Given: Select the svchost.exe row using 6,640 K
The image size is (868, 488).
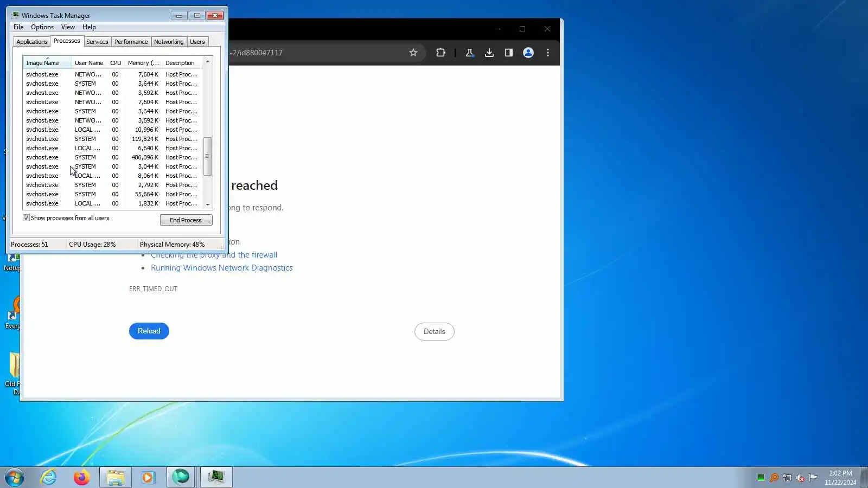Looking at the screenshot, I should (113, 148).
